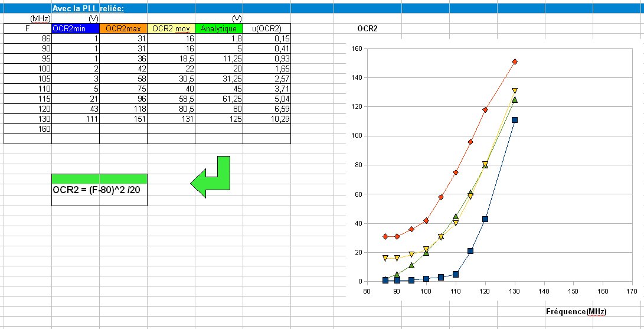Select the Fréquence(MHz) axis label
This screenshot has height=329, width=644.
tap(576, 311)
